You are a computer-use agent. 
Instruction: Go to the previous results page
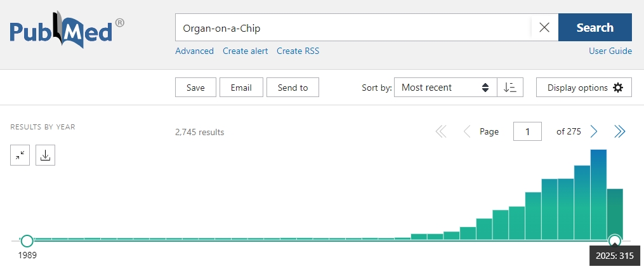pos(467,131)
